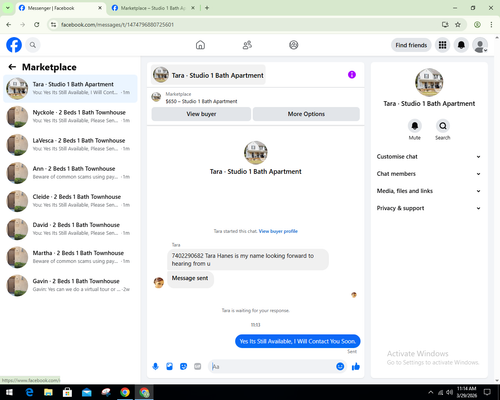Expand Customise chat section
Viewport: 500px width, 400px height.
(429, 157)
